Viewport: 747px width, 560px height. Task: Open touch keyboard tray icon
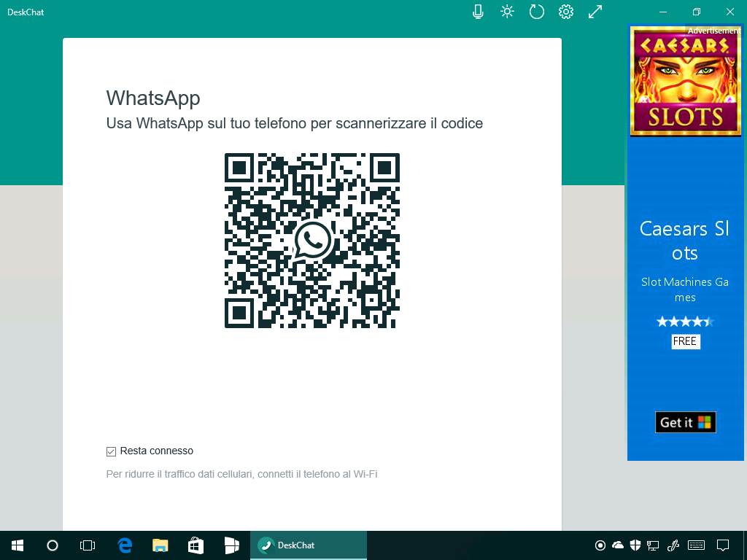(697, 545)
